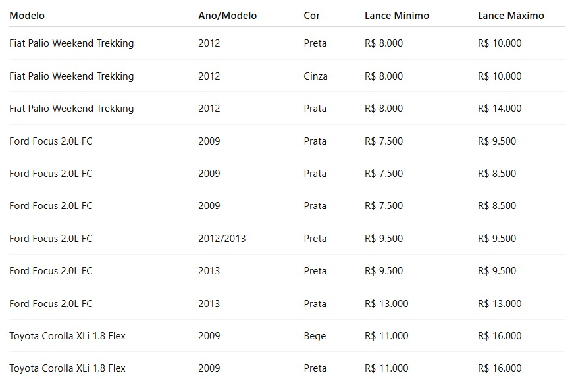This screenshot has width=572, height=392.
Task: Click the Modelo column header
Action: (x=27, y=16)
